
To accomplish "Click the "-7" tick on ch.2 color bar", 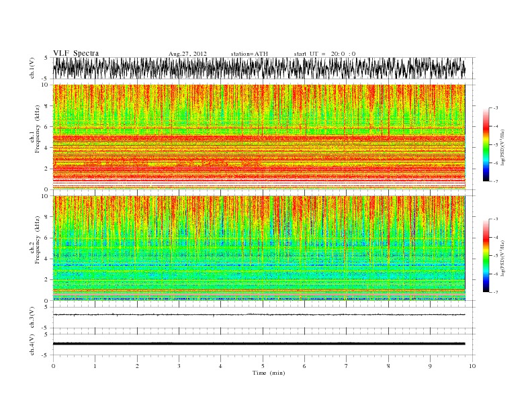I will tap(496, 292).
